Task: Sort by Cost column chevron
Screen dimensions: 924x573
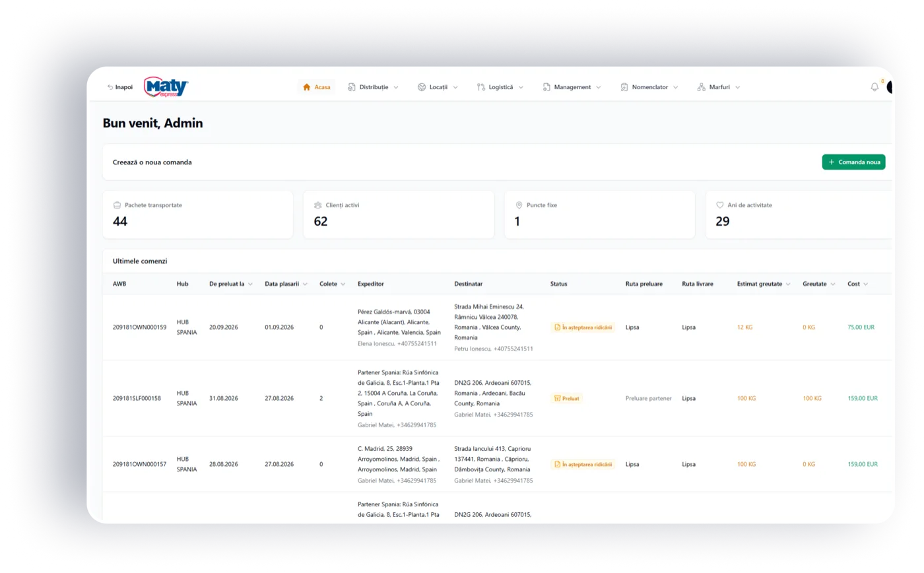Action: coord(865,284)
